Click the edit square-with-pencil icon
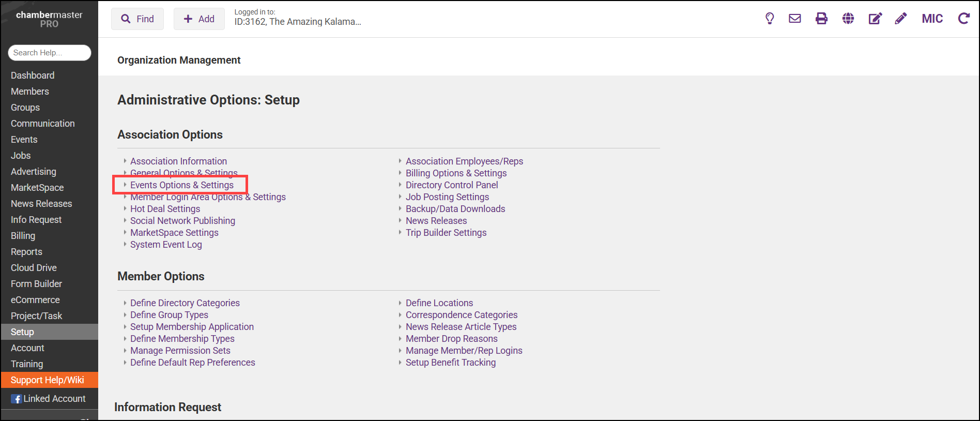The height and width of the screenshot is (421, 980). click(x=875, y=19)
